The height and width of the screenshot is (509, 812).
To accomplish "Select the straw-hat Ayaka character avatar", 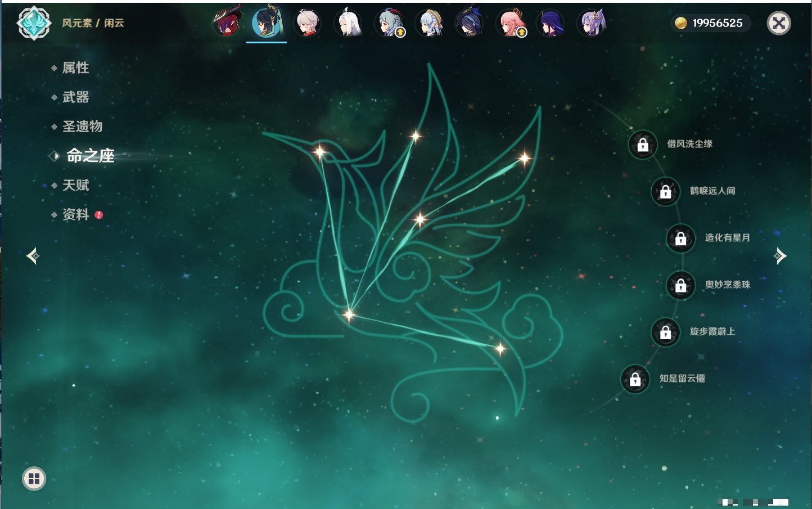I will coord(430,22).
